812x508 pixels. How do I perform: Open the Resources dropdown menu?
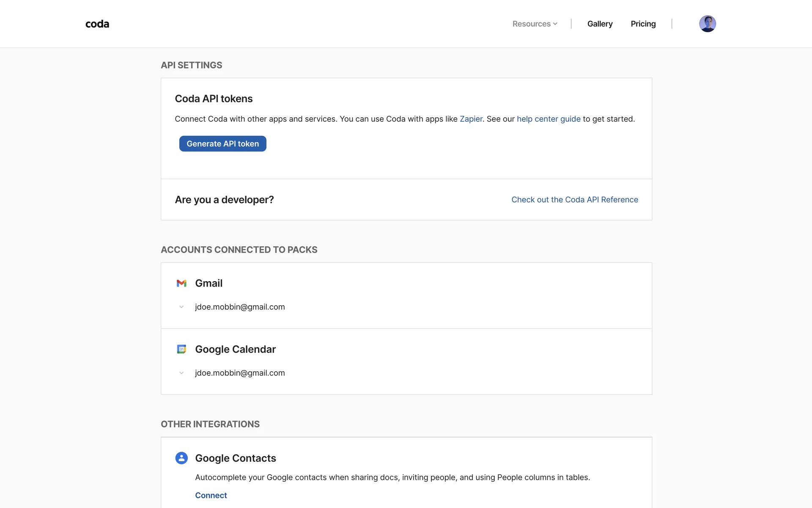coord(535,24)
